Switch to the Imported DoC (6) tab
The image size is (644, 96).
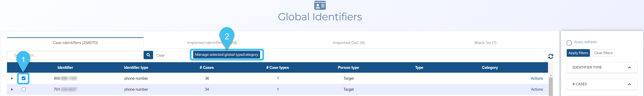click(x=349, y=43)
